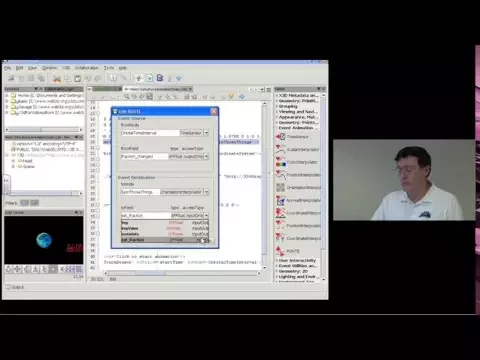Screen dimensions: 480x360
Task: Expand the Home folder in Favorites
Action: (7, 95)
